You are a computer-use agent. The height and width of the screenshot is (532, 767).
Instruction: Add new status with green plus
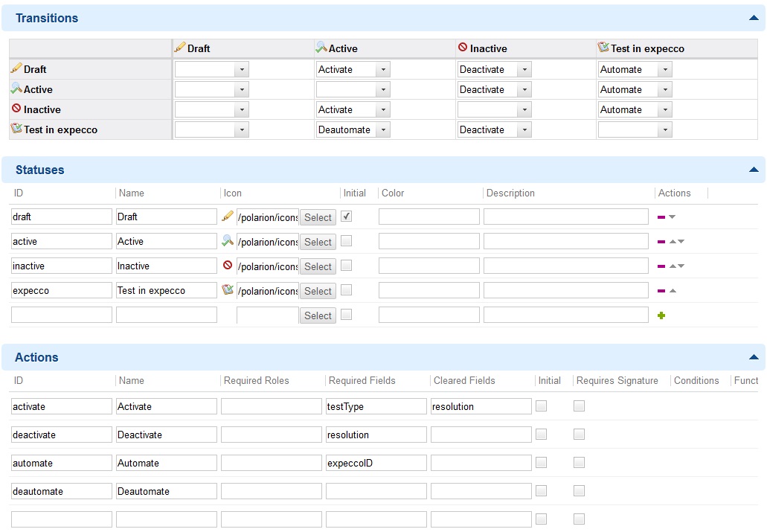pos(661,315)
